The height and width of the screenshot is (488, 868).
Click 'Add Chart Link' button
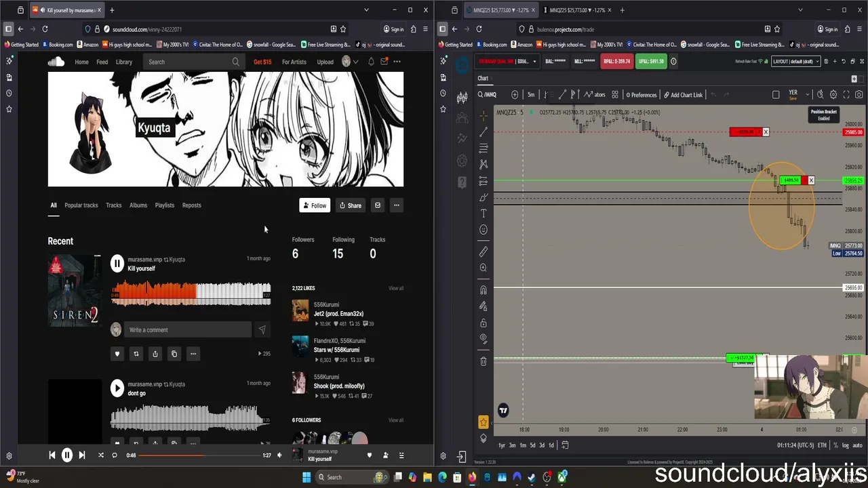pos(683,95)
